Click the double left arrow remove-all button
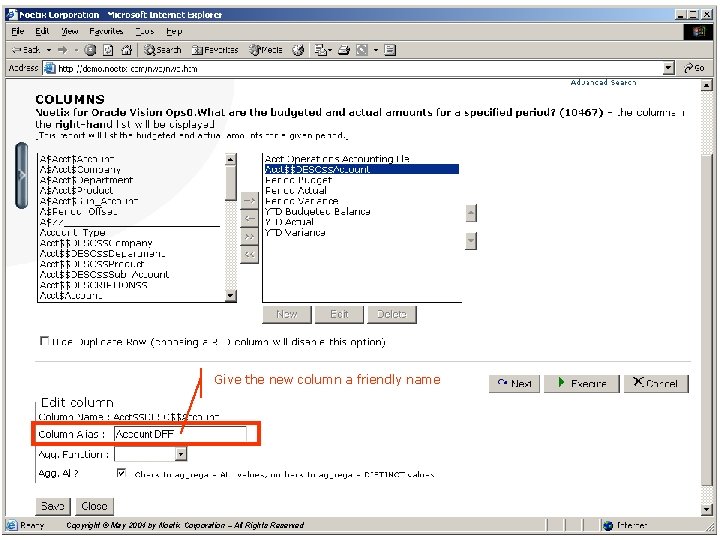Screen dimensions: 720x540 coord(249,254)
